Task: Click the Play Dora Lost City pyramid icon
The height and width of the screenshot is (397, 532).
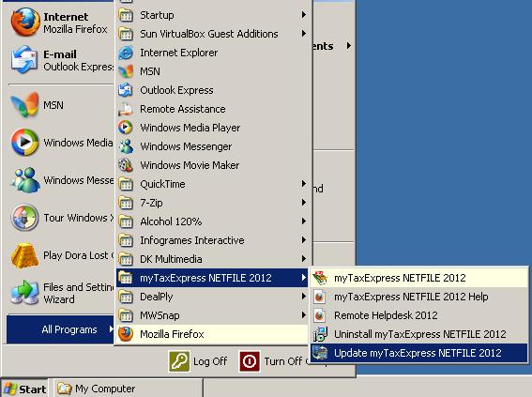Action: [x=24, y=255]
